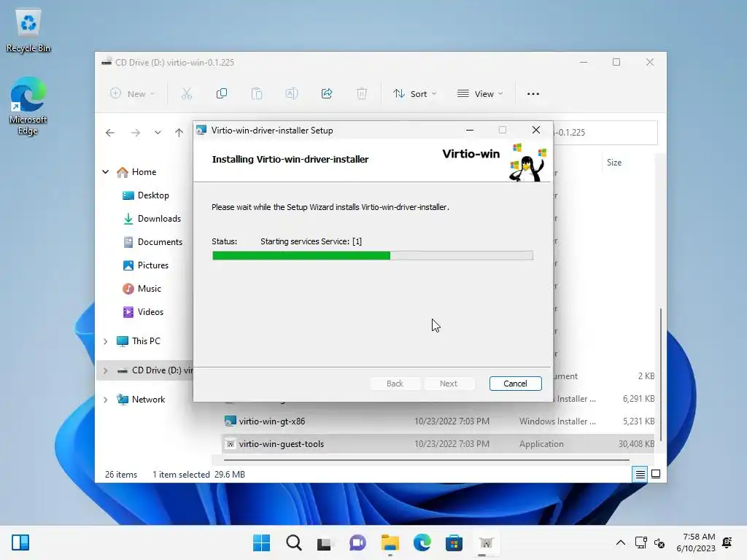Expand the CD Drive (D:) tree node
747x560 pixels.
click(105, 370)
